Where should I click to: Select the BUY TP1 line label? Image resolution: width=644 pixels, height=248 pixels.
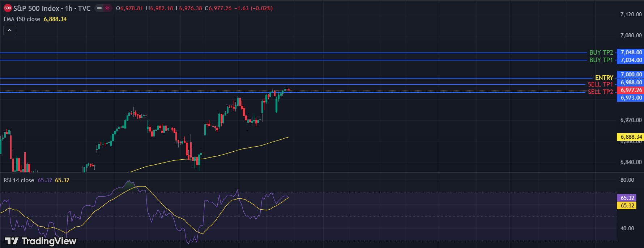pos(601,60)
